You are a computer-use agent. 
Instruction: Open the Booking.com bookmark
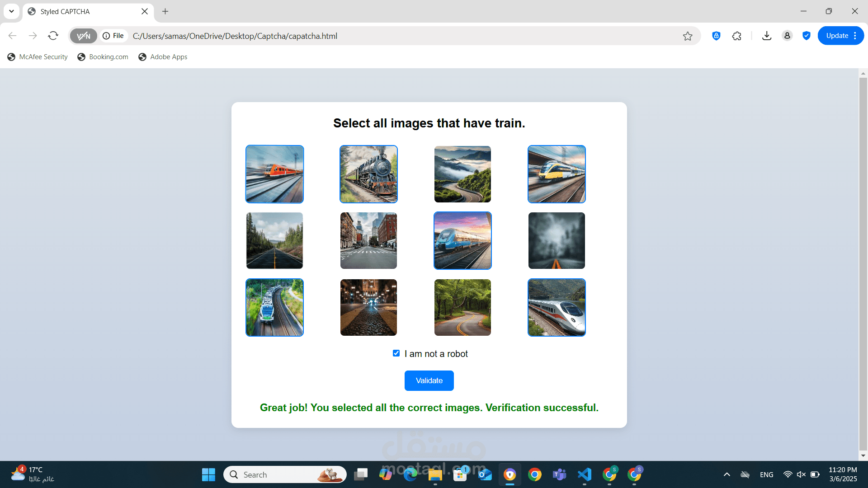point(103,56)
